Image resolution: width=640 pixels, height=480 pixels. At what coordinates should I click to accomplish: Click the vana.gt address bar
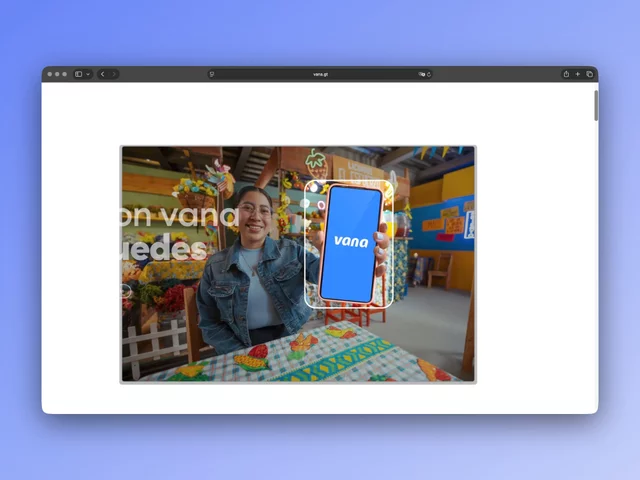tap(320, 74)
